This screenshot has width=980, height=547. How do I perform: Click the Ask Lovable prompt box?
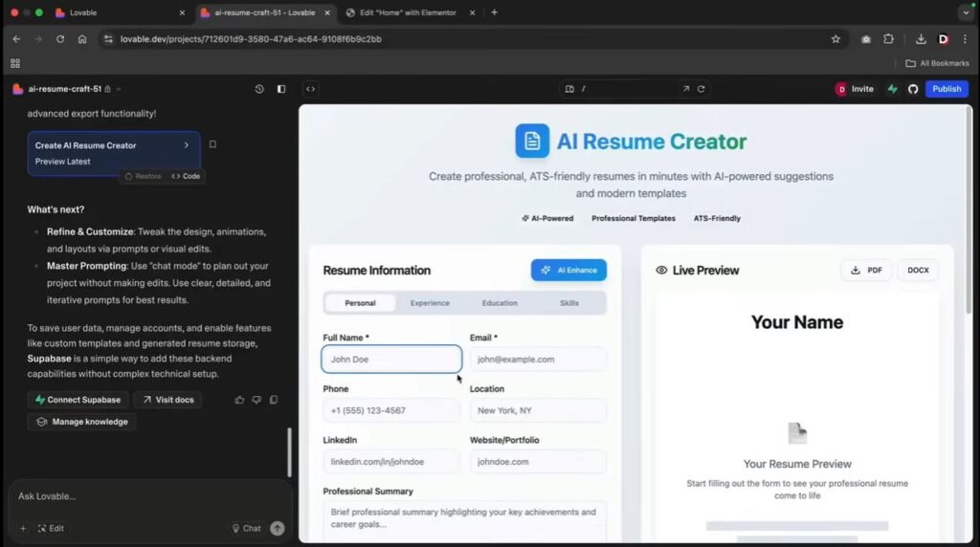tap(150, 496)
